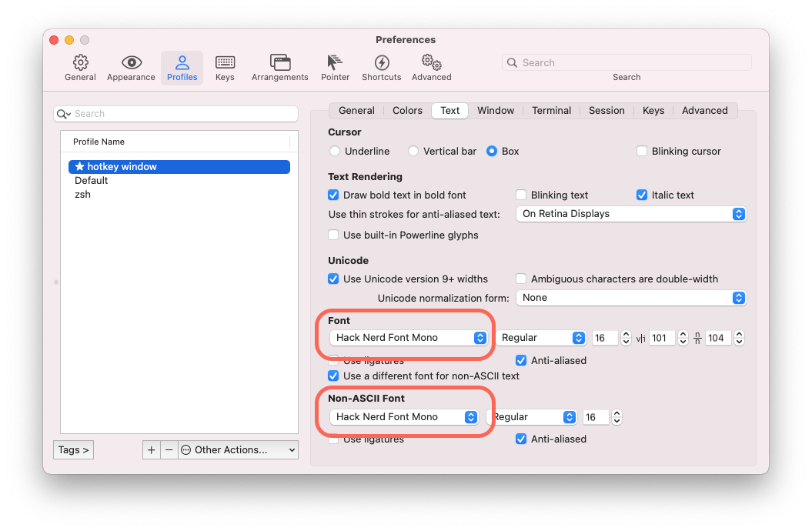Switch to Session tab
Image resolution: width=812 pixels, height=531 pixels.
606,111
